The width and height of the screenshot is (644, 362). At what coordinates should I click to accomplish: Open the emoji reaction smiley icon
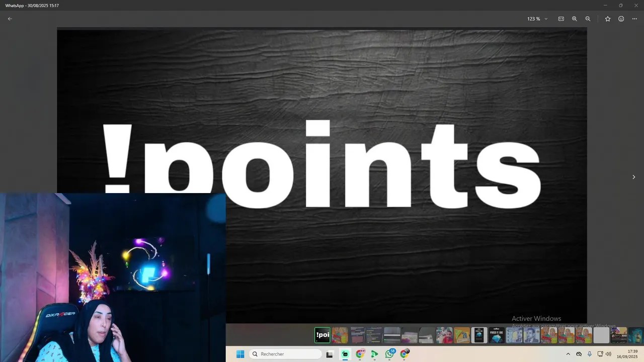(x=621, y=19)
